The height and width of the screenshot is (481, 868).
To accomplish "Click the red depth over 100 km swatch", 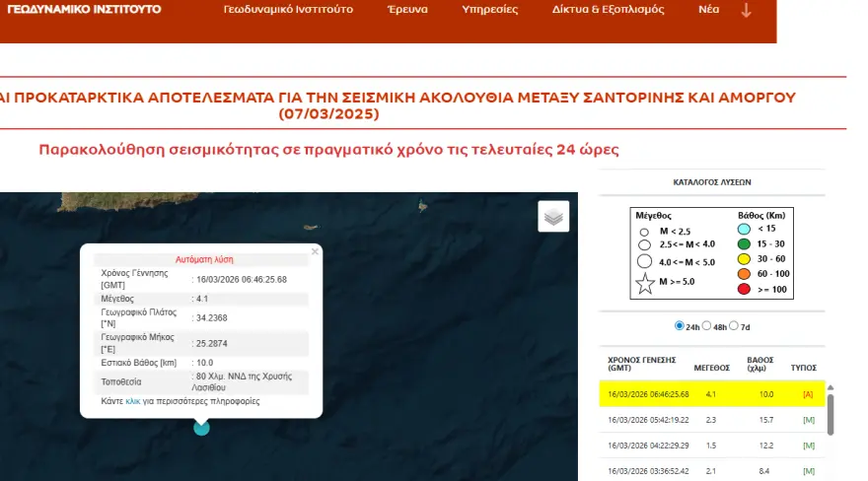I will coord(746,287).
